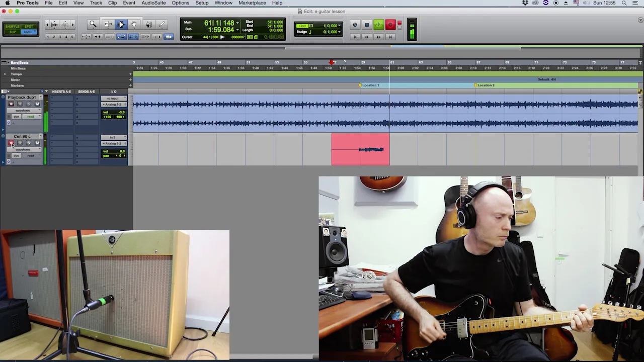Disable record on Cen 90 c track
This screenshot has width=644, height=362.
11,143
